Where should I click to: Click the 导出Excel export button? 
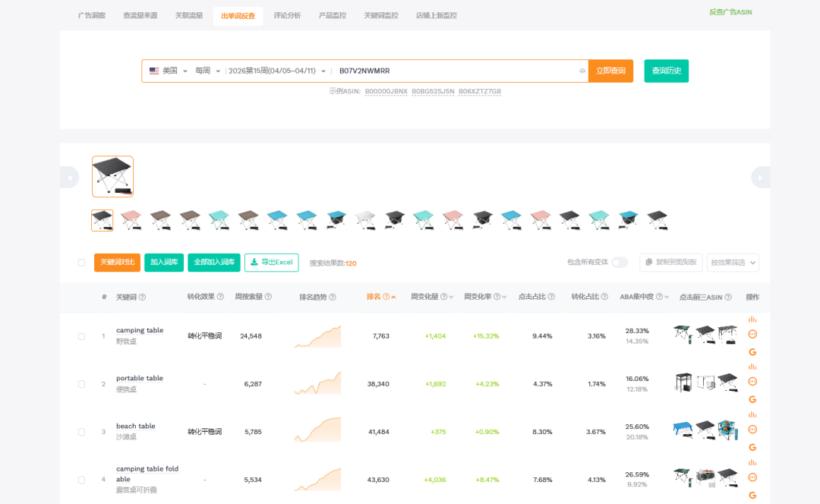tap(271, 263)
